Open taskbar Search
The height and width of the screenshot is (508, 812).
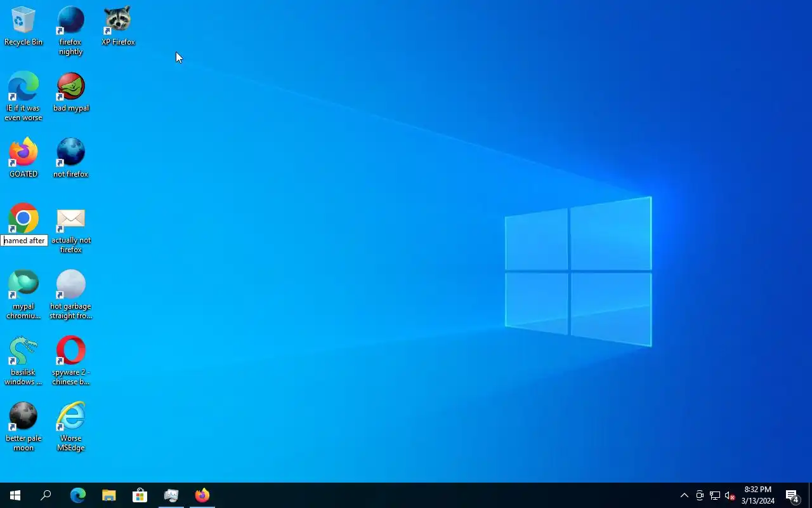[46, 495]
